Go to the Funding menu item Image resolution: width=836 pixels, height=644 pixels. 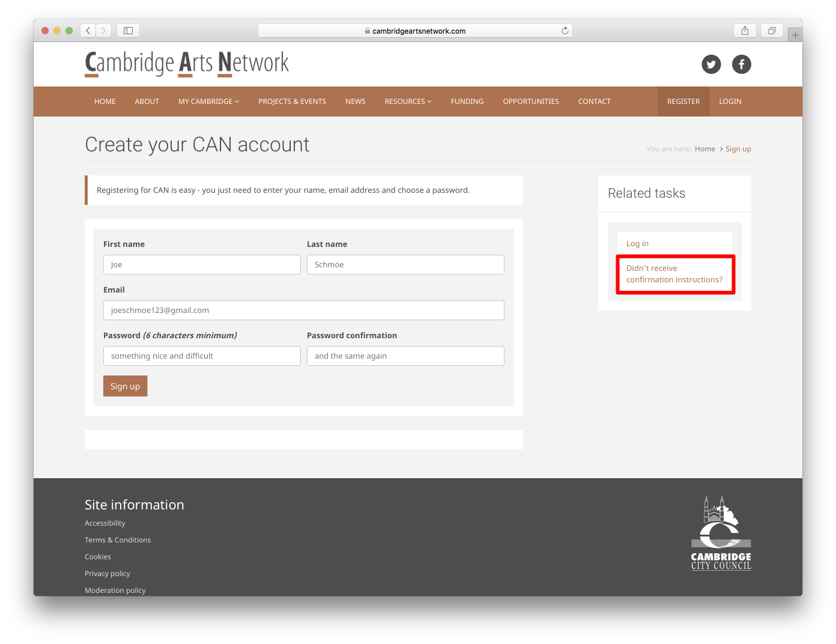[x=467, y=102]
